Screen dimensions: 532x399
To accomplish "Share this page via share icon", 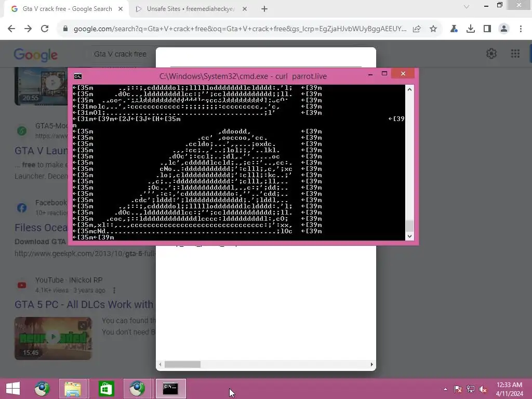I will point(417,29).
